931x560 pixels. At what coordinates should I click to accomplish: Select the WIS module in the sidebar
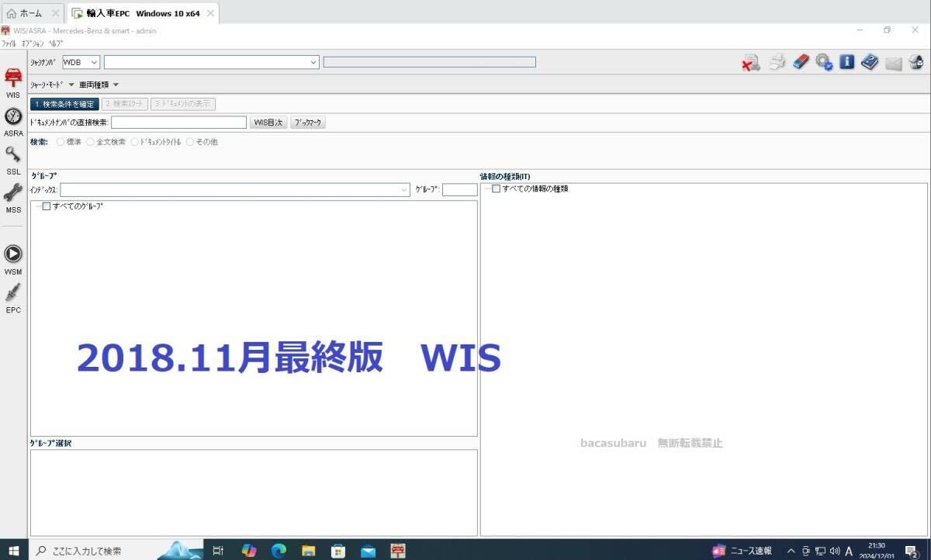point(12,83)
